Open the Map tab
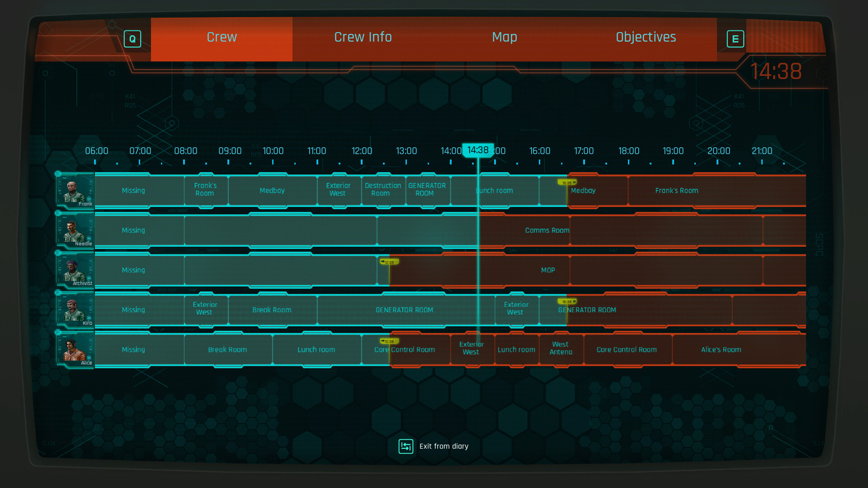This screenshot has width=868, height=488. coord(504,37)
